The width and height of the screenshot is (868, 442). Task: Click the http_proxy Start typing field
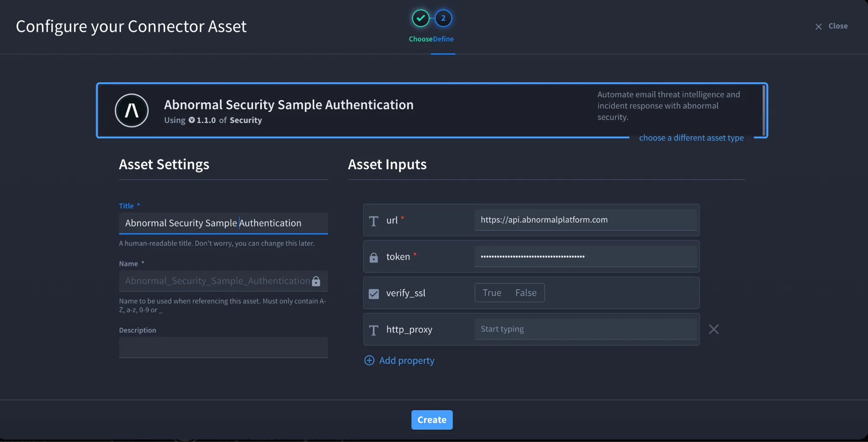(586, 329)
